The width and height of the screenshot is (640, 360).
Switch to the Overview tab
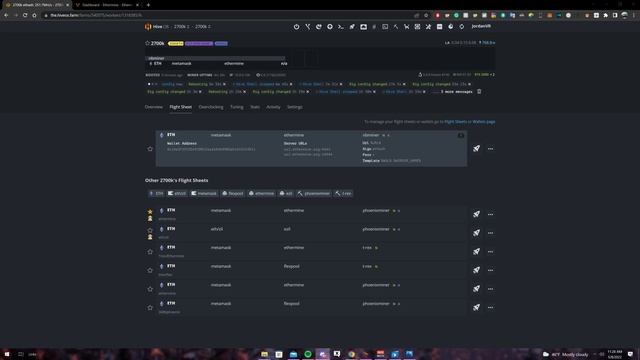pyautogui.click(x=153, y=107)
